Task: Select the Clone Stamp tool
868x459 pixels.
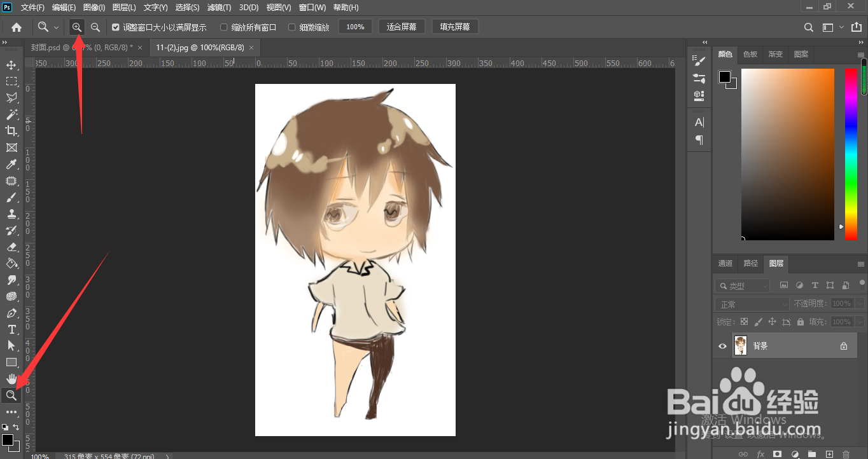Action: click(x=11, y=214)
